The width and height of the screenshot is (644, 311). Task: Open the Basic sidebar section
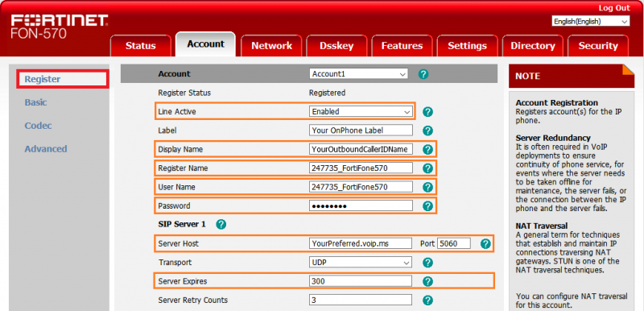coord(35,102)
